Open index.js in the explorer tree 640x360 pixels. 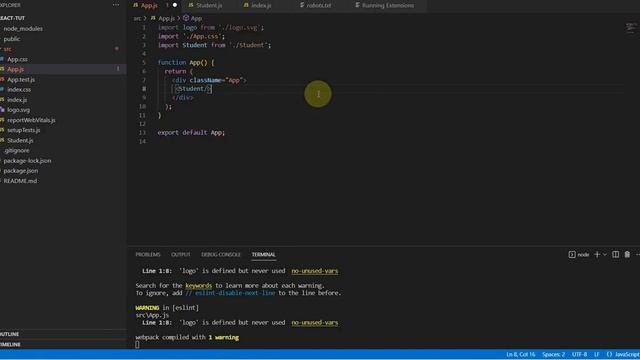click(17, 100)
